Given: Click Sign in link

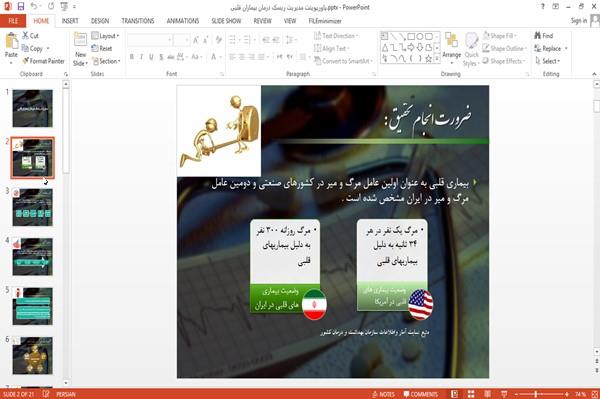Looking at the screenshot, I should [579, 21].
